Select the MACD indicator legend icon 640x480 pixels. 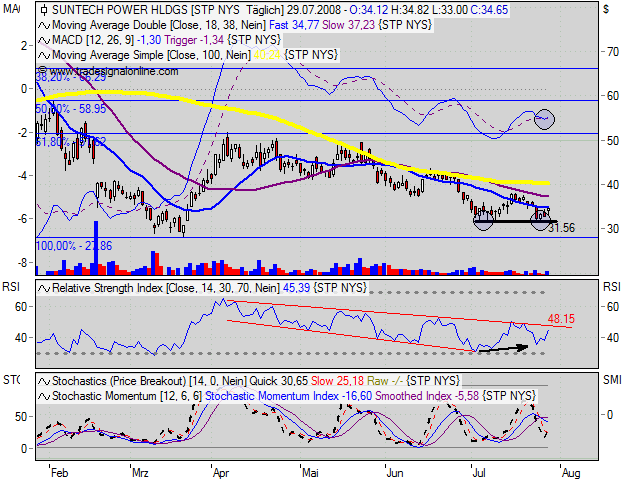pos(43,37)
